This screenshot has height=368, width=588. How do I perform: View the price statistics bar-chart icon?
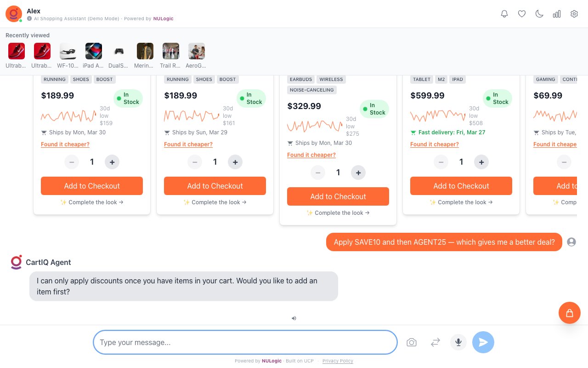pos(556,14)
